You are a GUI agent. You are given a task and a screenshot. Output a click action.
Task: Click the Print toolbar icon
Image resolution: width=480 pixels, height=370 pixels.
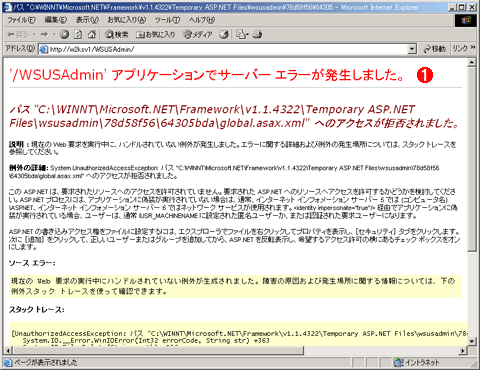point(257,34)
